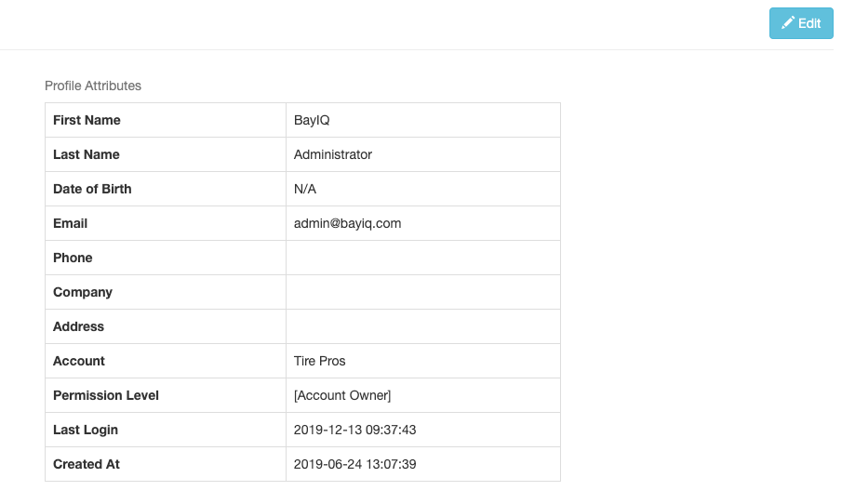
Task: Click the admin@bayiq.com email value
Action: pos(347,223)
